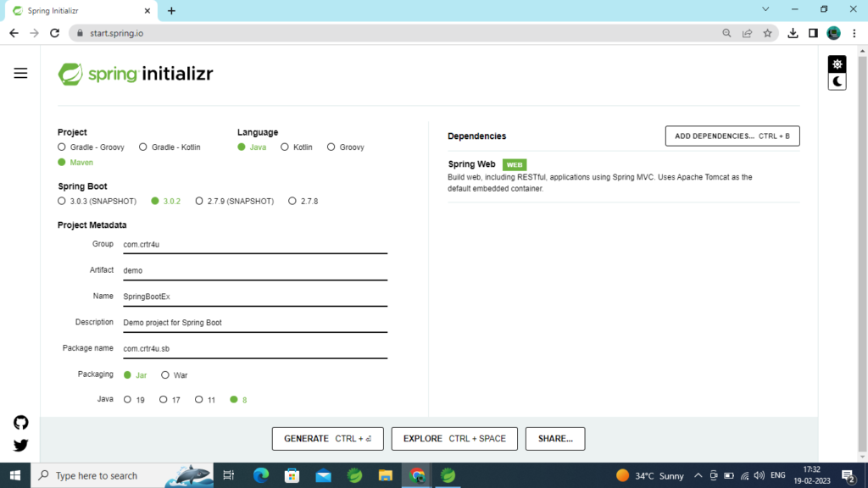Switch to light theme sun icon
The height and width of the screenshot is (488, 868).
click(837, 64)
